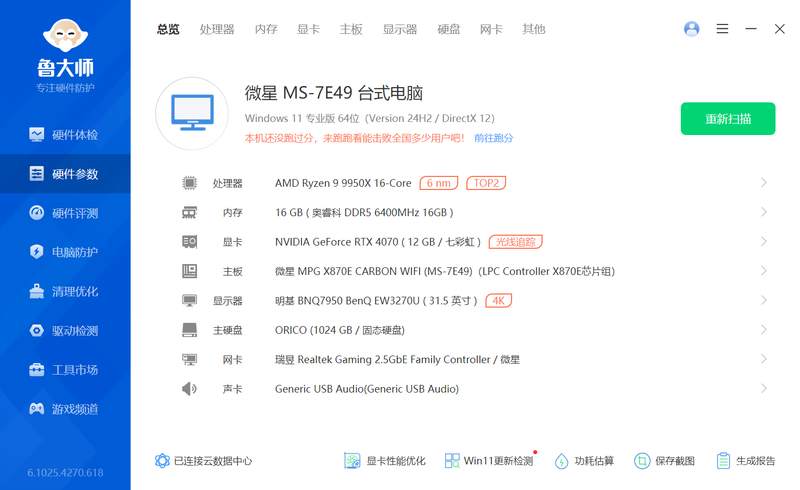This screenshot has height=490, width=800.
Task: Click the user account avatar icon
Action: pos(691,29)
